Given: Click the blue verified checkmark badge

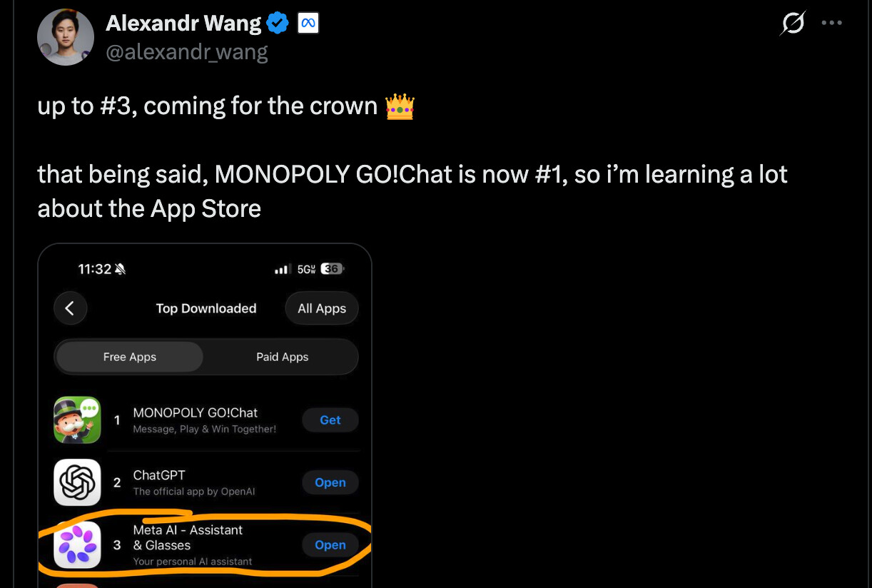Looking at the screenshot, I should [x=278, y=24].
